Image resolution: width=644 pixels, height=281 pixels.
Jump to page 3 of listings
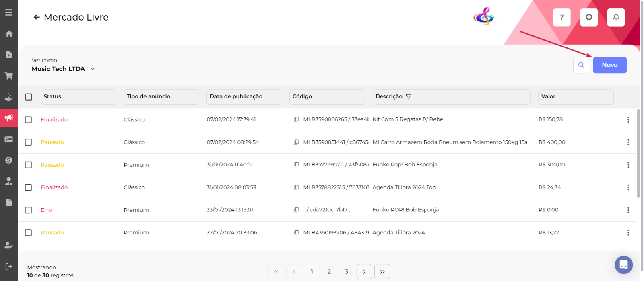pos(346,272)
